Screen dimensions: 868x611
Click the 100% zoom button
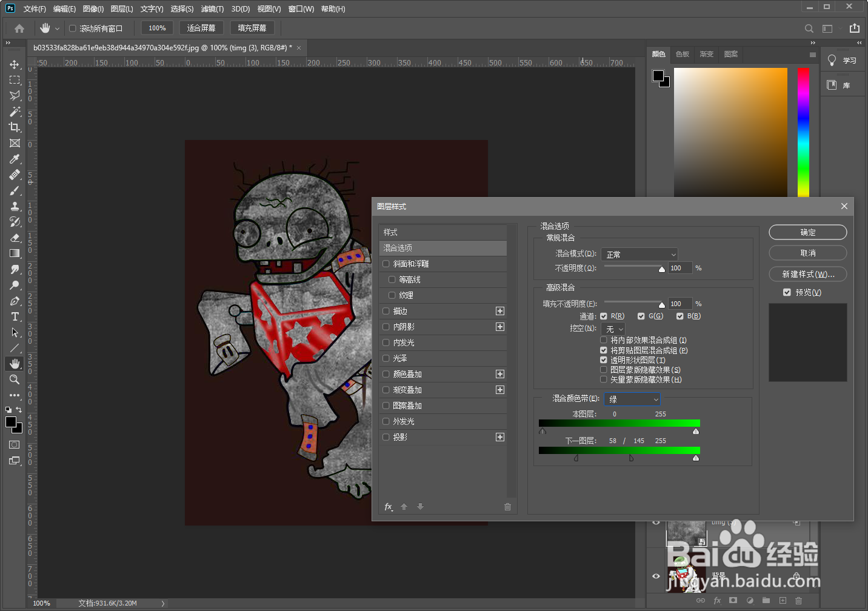158,28
